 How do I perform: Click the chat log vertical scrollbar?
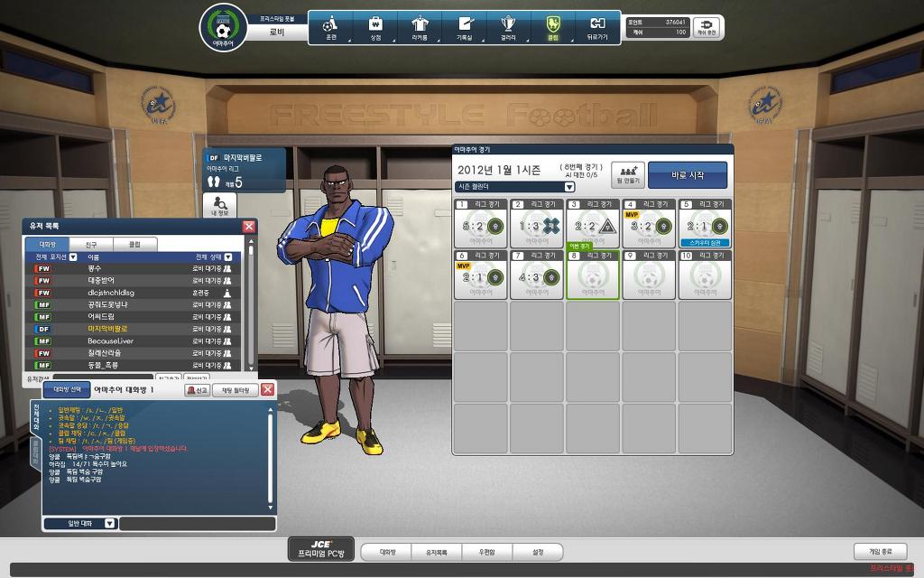(270, 456)
